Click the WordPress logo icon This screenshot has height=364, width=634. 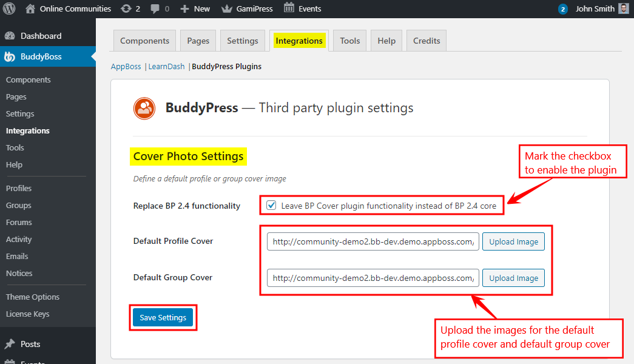point(10,8)
